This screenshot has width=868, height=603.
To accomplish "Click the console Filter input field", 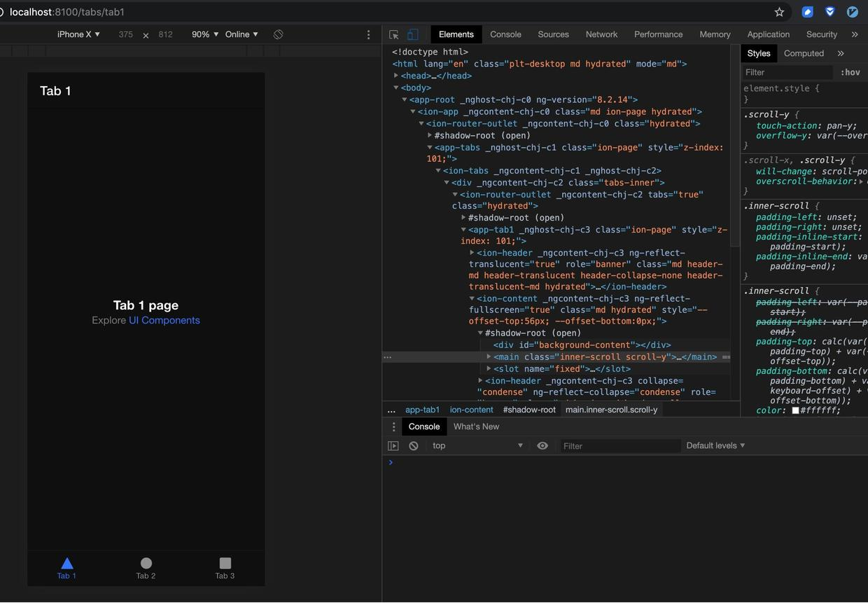I will [619, 445].
